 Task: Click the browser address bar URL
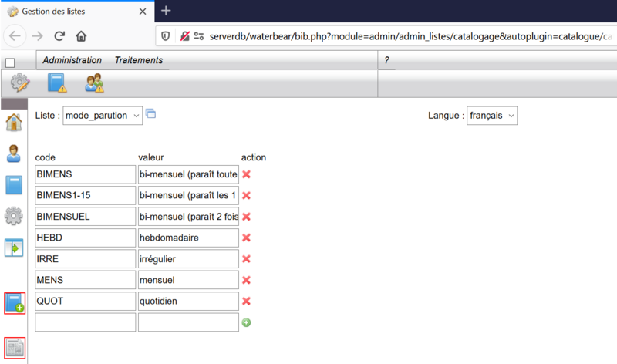pos(410,36)
